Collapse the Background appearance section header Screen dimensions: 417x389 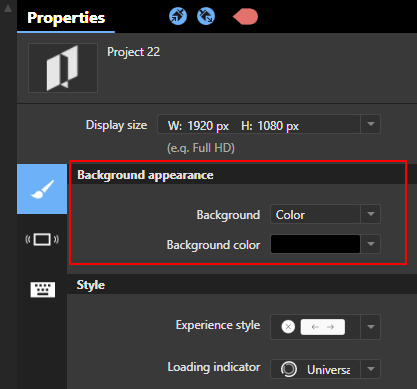[242, 175]
